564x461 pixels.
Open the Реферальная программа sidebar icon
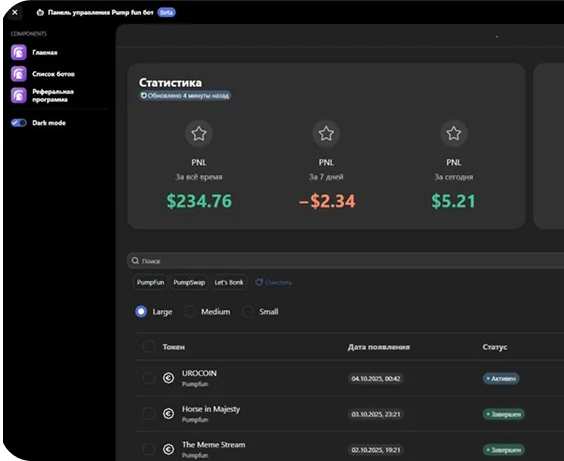click(19, 95)
